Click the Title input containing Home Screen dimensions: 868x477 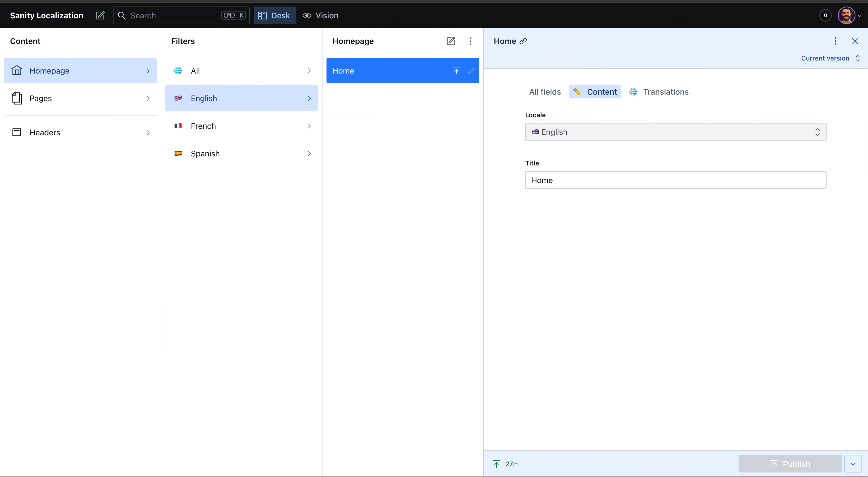pos(676,180)
